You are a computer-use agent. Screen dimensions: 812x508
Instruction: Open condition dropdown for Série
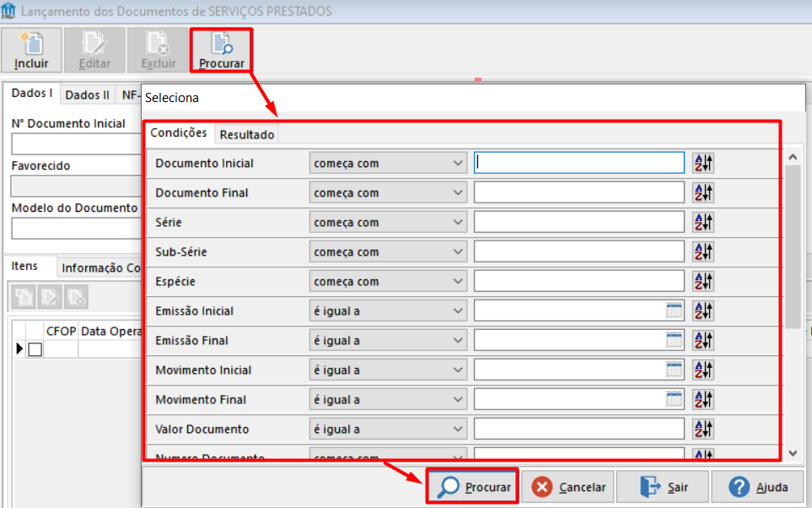[x=388, y=223]
